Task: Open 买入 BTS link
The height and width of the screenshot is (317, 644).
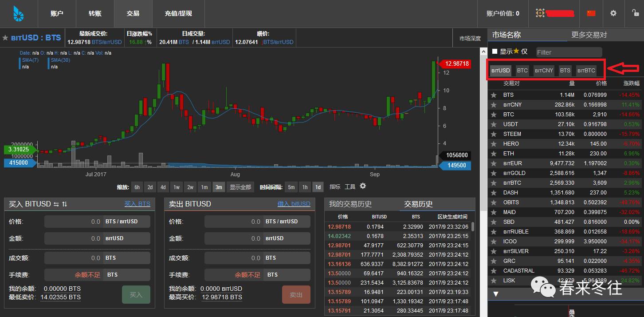Action: pos(137,204)
